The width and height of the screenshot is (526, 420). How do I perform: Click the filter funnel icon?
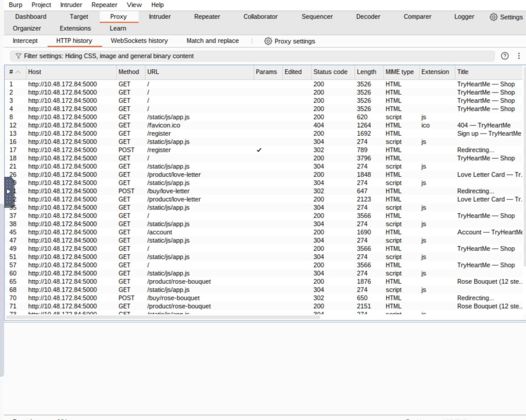pos(18,56)
